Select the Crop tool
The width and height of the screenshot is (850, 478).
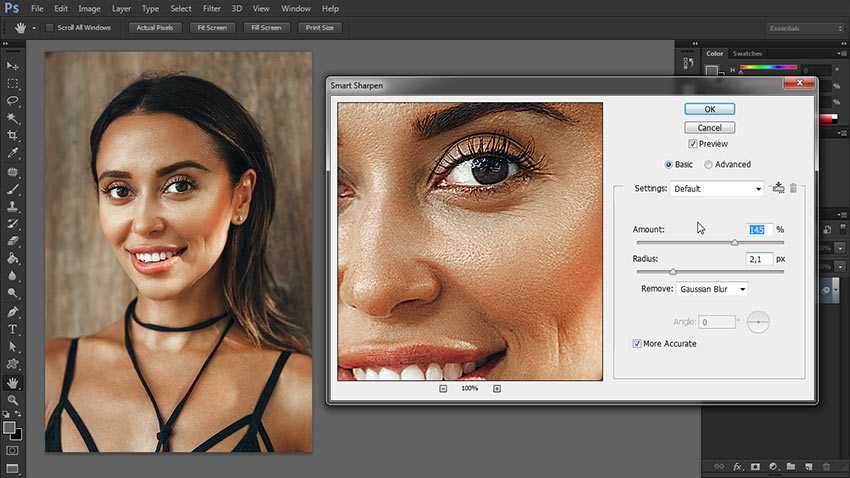12,135
